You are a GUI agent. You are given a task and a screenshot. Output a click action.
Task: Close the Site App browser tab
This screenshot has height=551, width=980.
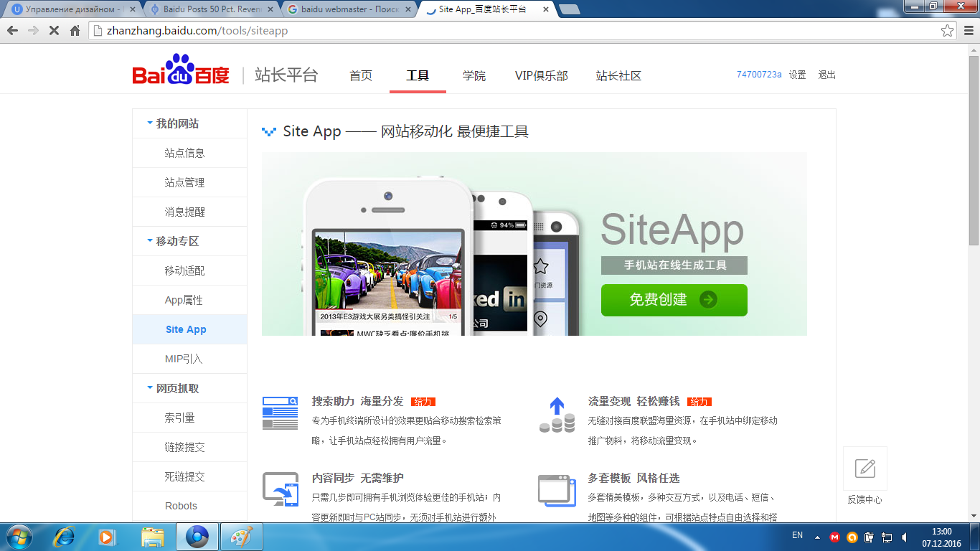(x=545, y=9)
